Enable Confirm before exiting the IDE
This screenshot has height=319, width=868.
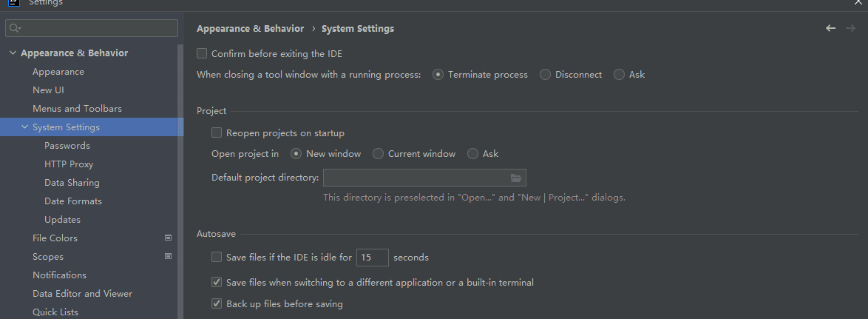202,54
